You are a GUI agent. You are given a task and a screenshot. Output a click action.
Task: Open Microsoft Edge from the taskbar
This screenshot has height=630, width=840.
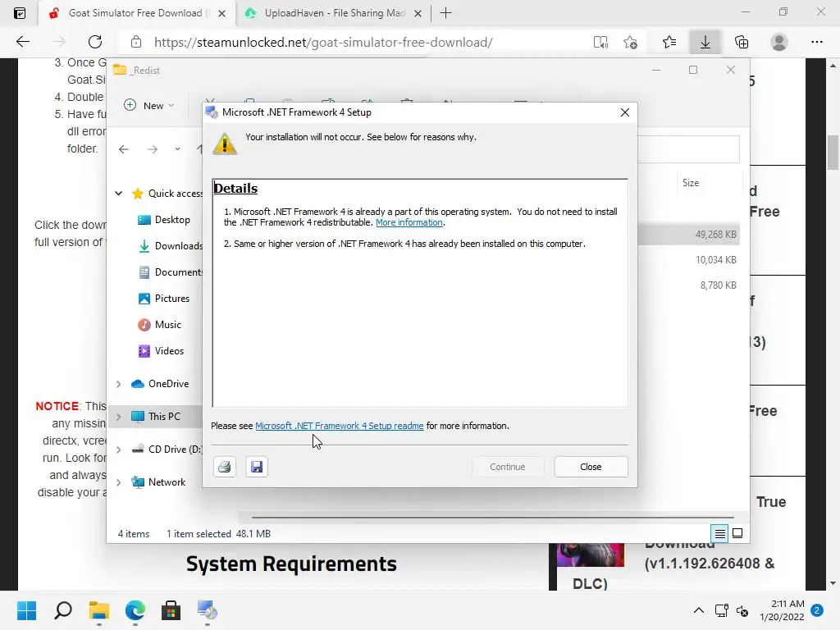135,610
